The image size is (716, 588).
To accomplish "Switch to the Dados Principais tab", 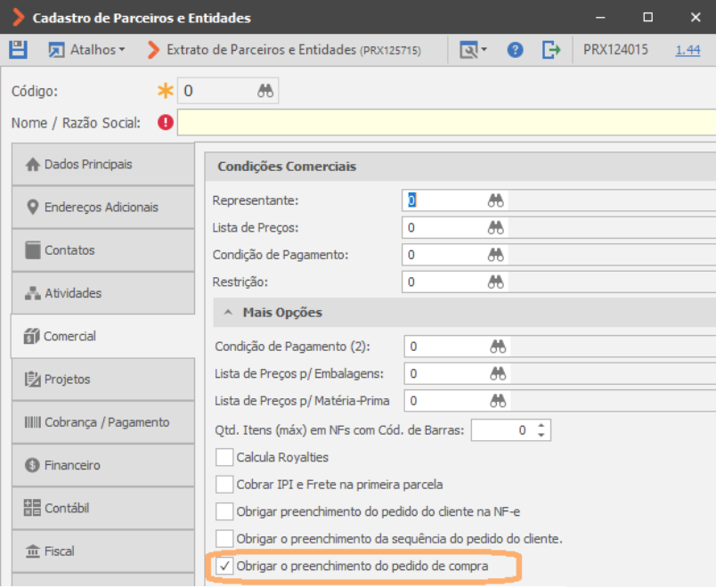I will click(x=103, y=165).
